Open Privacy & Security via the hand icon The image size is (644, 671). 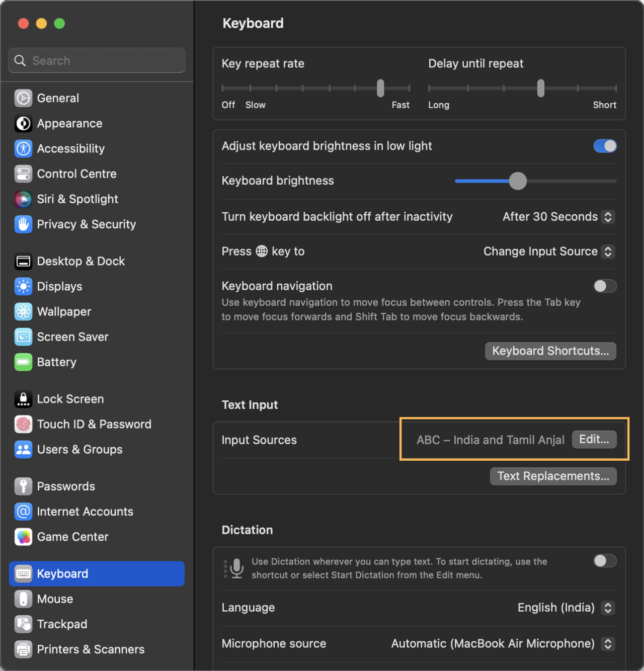[x=23, y=224]
